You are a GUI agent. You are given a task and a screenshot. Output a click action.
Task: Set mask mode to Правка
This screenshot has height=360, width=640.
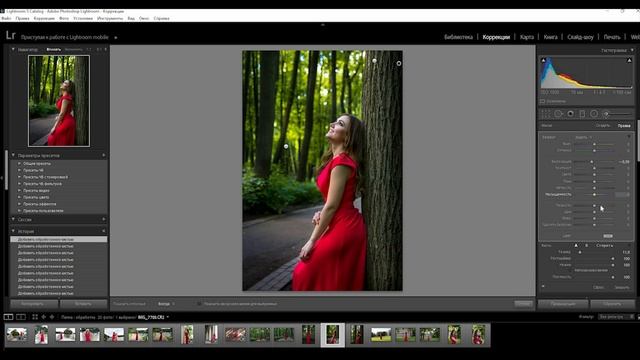click(624, 126)
